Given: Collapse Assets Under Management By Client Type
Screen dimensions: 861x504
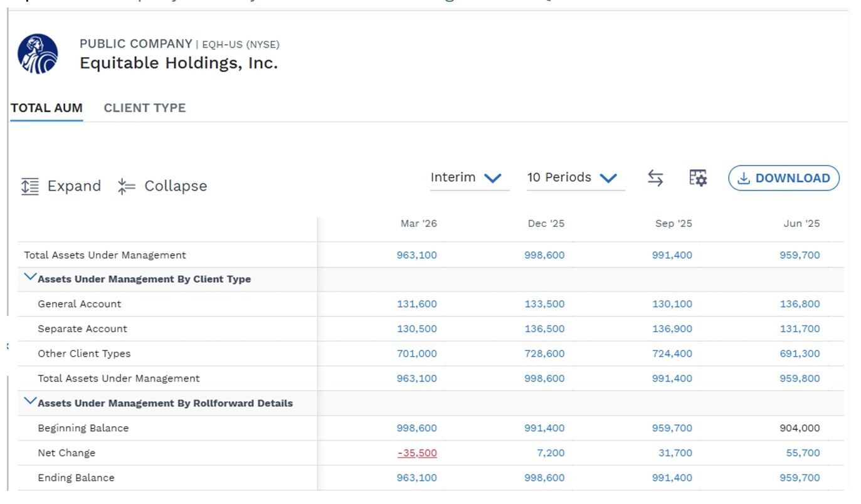Looking at the screenshot, I should [29, 277].
